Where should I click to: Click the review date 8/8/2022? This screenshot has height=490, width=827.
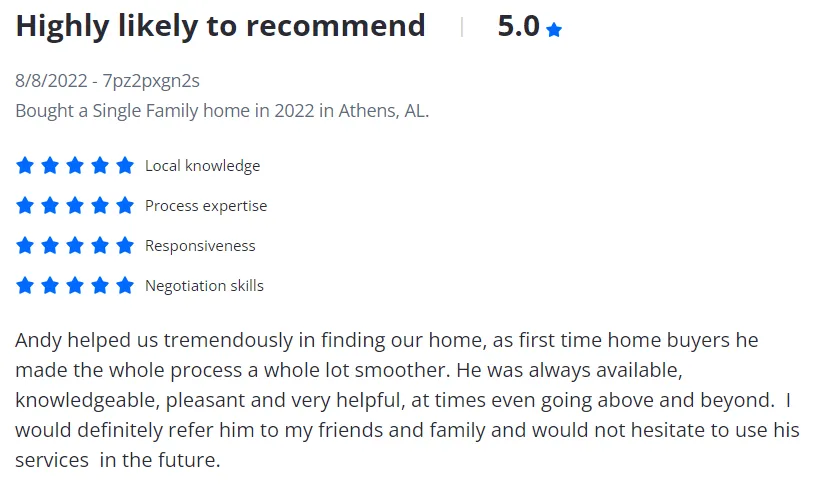click(x=52, y=81)
